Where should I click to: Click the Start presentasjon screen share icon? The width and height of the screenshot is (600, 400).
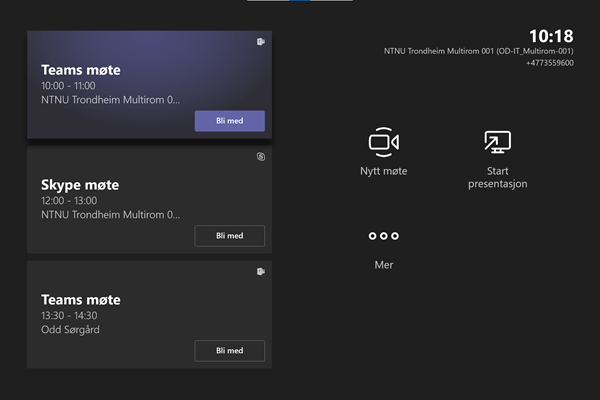coord(497,142)
